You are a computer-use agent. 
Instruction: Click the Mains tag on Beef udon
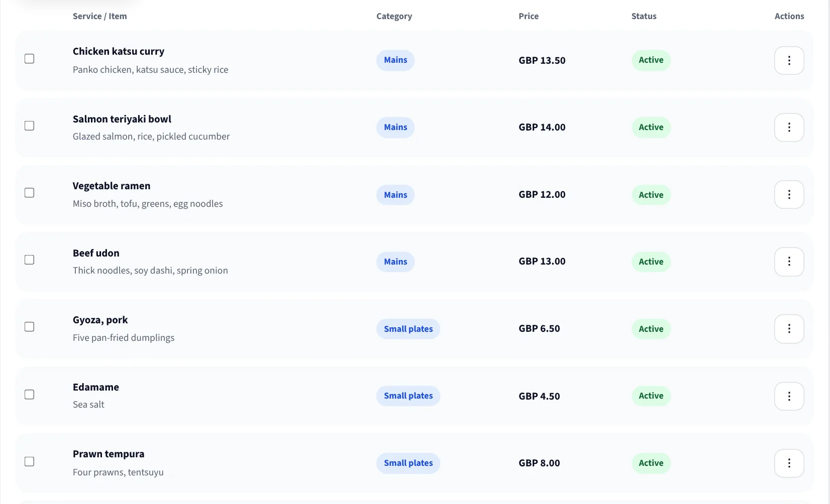(x=395, y=262)
